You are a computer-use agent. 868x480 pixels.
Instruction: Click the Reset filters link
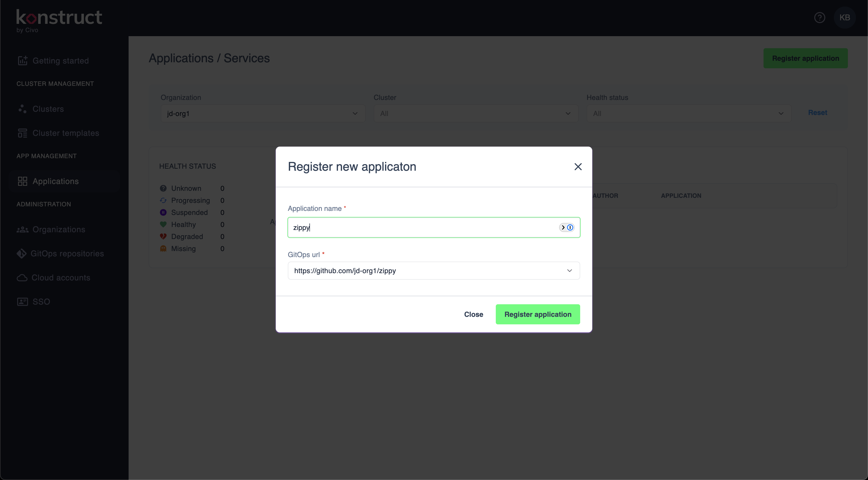click(818, 112)
